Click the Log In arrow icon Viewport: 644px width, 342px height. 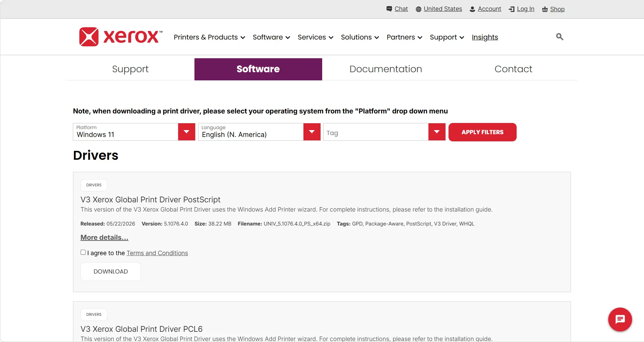point(512,9)
